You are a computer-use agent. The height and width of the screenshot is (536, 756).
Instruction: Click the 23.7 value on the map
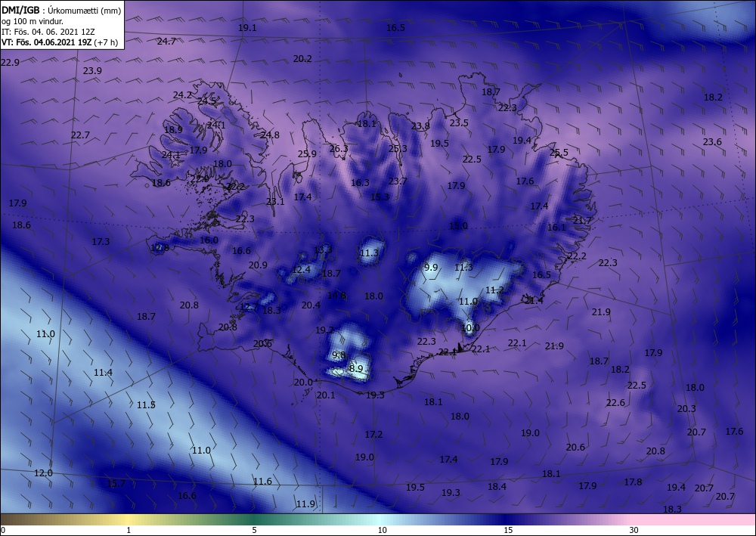coord(398,181)
